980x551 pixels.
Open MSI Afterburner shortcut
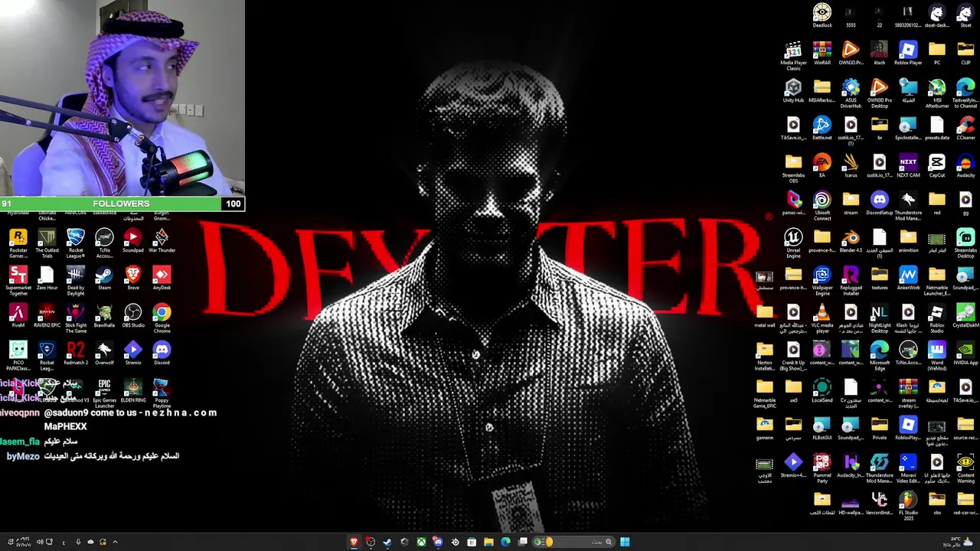(x=937, y=93)
